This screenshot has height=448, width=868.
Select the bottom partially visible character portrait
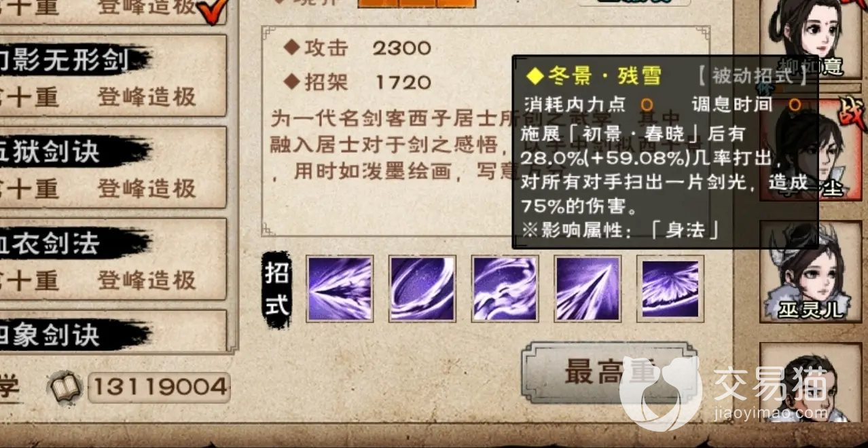point(814,384)
